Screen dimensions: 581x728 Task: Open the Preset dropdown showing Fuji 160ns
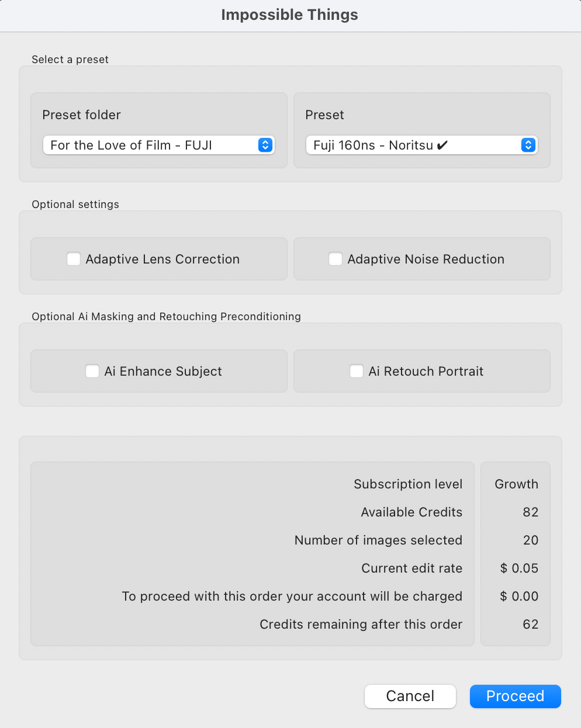421,145
